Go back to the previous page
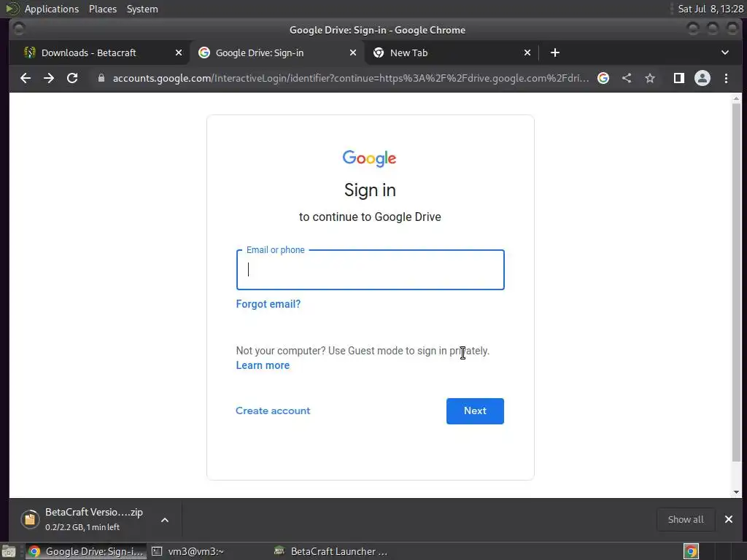The image size is (747, 560). point(26,78)
